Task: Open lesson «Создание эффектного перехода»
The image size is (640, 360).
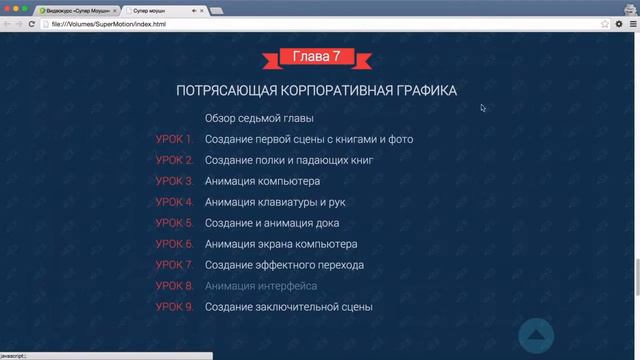Action: [x=284, y=265]
